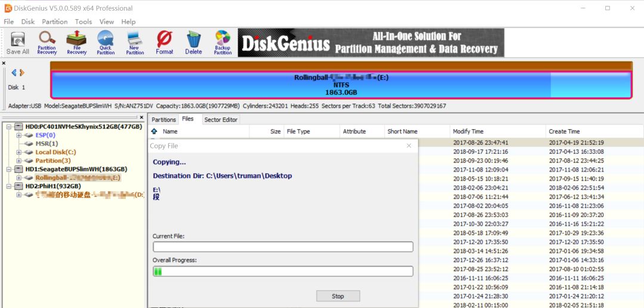Click the Delete partition icon

tap(193, 42)
